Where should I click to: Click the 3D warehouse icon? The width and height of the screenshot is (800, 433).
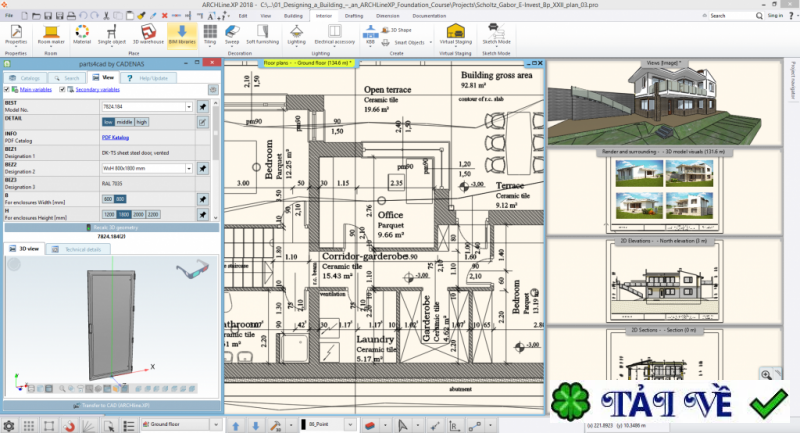click(146, 36)
